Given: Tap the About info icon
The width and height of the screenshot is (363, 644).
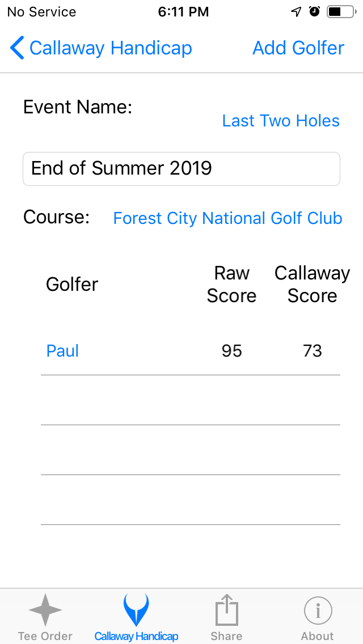Looking at the screenshot, I should 317,611.
